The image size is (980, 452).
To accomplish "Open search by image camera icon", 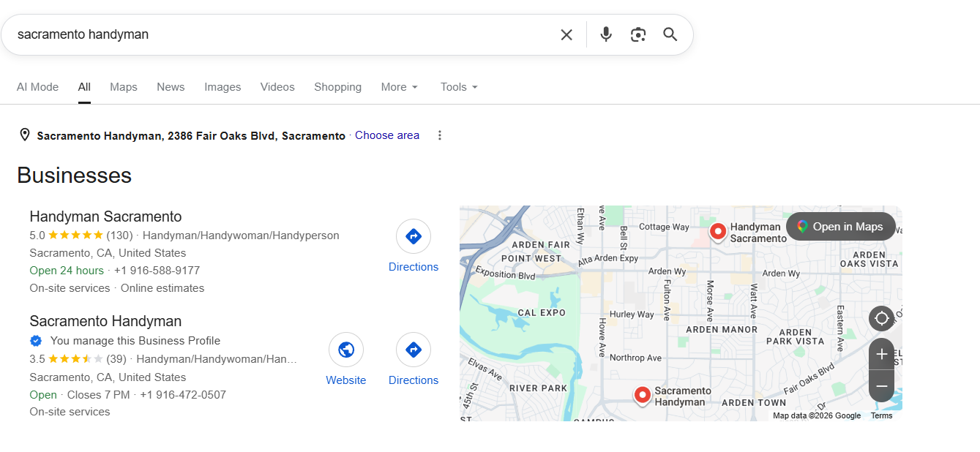I will click(x=638, y=34).
